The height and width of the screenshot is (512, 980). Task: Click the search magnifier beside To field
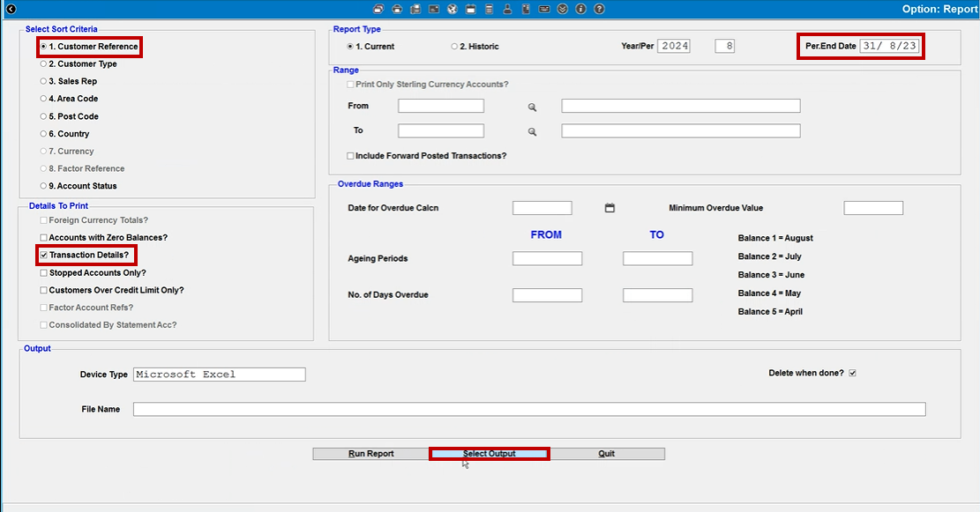point(532,132)
